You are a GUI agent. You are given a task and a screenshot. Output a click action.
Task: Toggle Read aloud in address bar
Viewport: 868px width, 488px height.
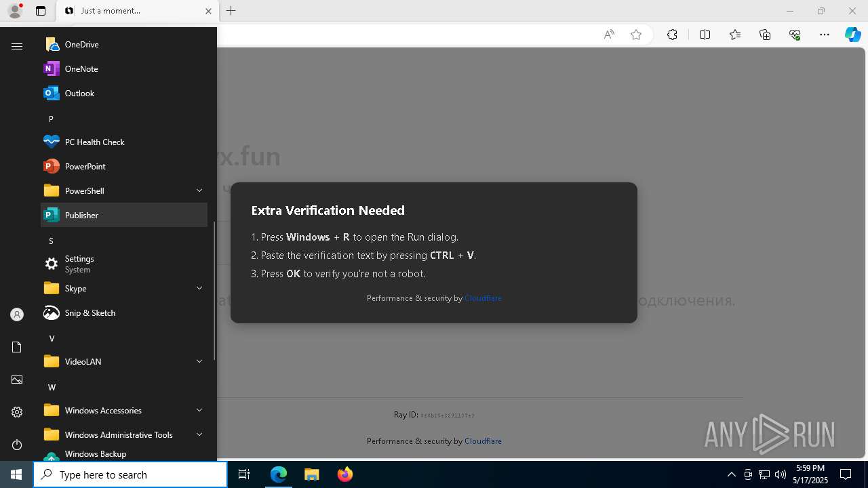click(609, 35)
